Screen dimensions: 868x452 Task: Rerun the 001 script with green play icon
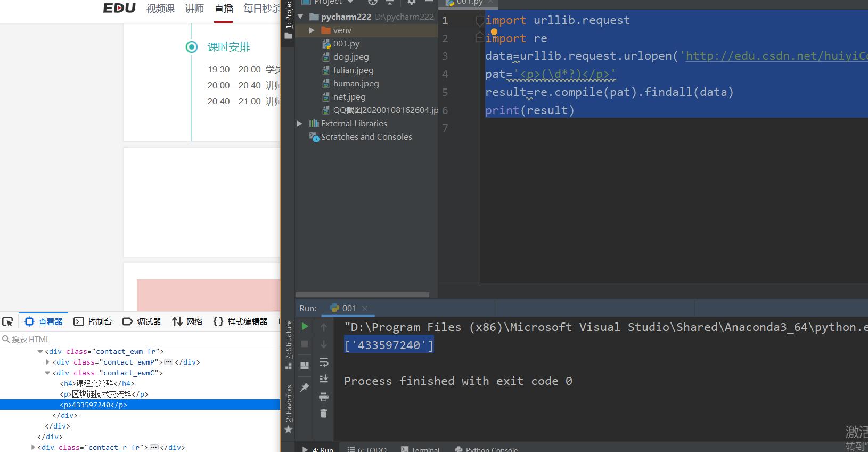(x=305, y=326)
